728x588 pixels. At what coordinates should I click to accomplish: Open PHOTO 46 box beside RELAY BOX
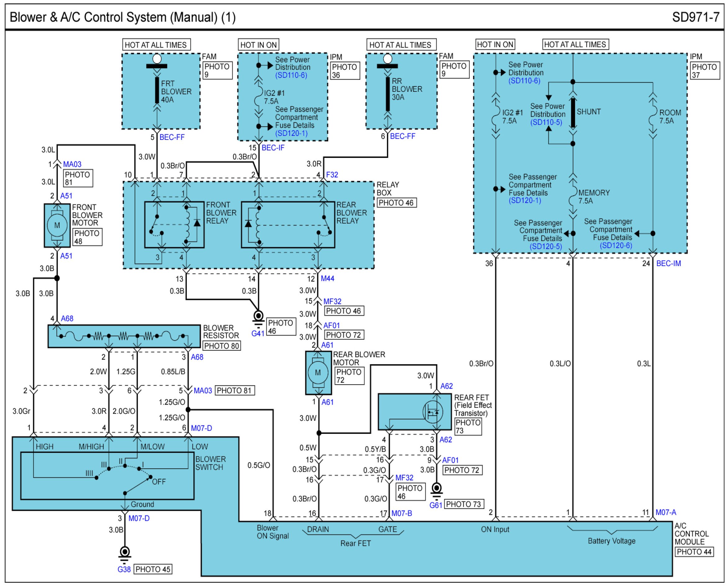tap(396, 203)
